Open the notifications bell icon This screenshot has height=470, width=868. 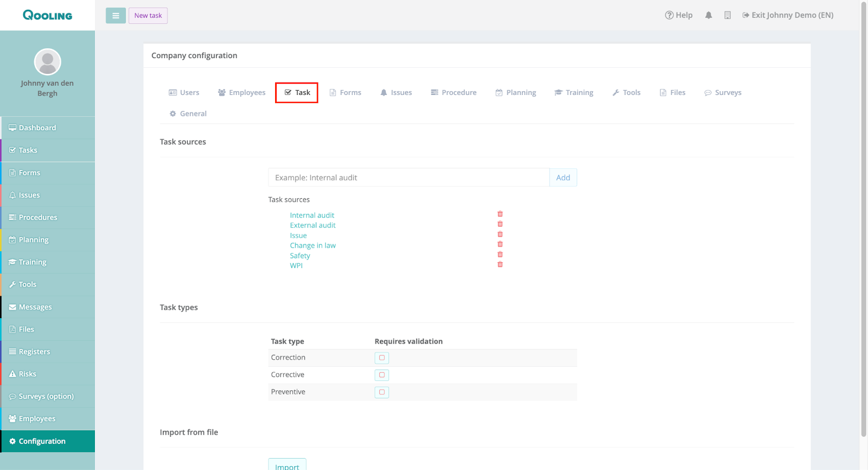coord(709,15)
